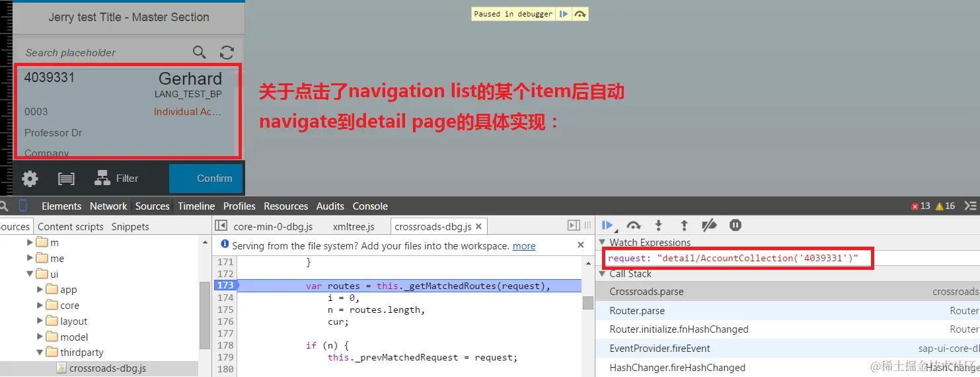The image size is (980, 377).
Task: Expand the layout folder
Action: click(40, 321)
